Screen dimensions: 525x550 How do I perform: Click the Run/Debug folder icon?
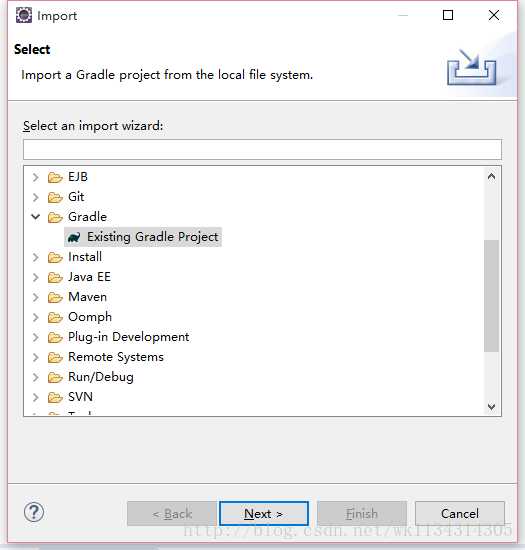[x=55, y=377]
